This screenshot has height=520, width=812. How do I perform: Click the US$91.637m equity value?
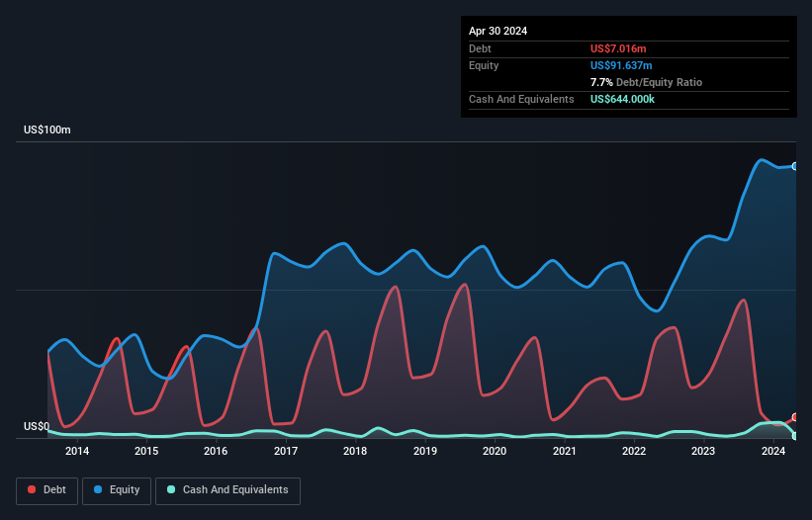(621, 65)
